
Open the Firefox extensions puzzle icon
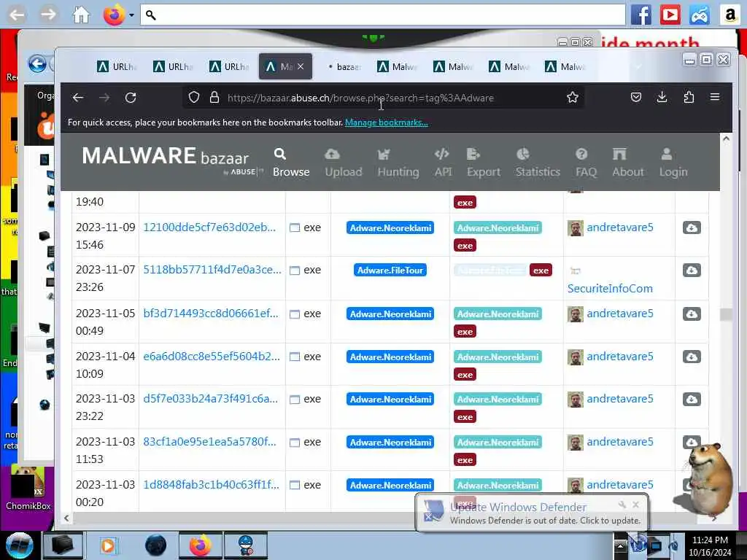[689, 98]
